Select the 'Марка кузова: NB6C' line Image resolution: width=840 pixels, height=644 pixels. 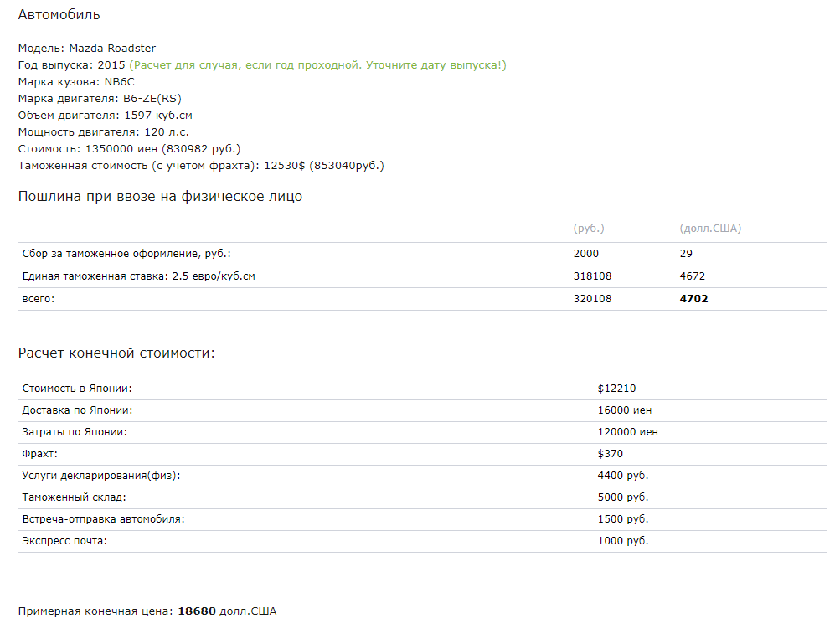76,82
